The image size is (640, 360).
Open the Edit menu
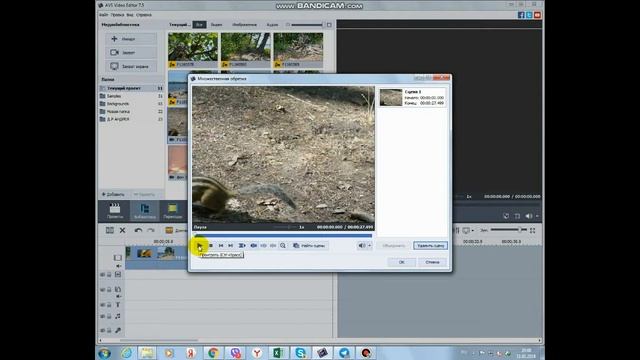[x=117, y=15]
